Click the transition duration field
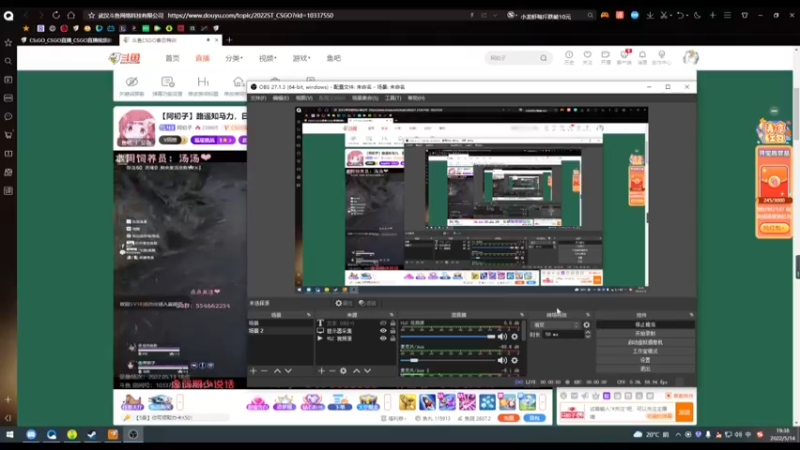 pos(563,334)
